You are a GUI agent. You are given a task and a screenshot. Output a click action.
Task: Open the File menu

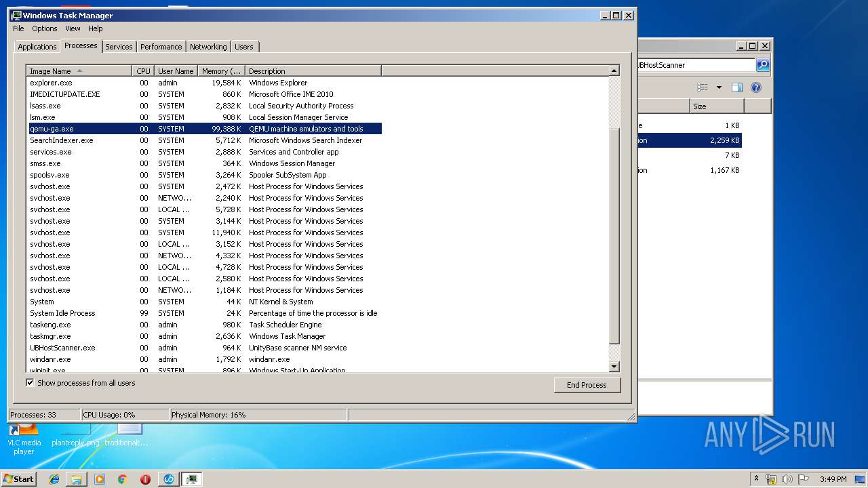pos(18,28)
